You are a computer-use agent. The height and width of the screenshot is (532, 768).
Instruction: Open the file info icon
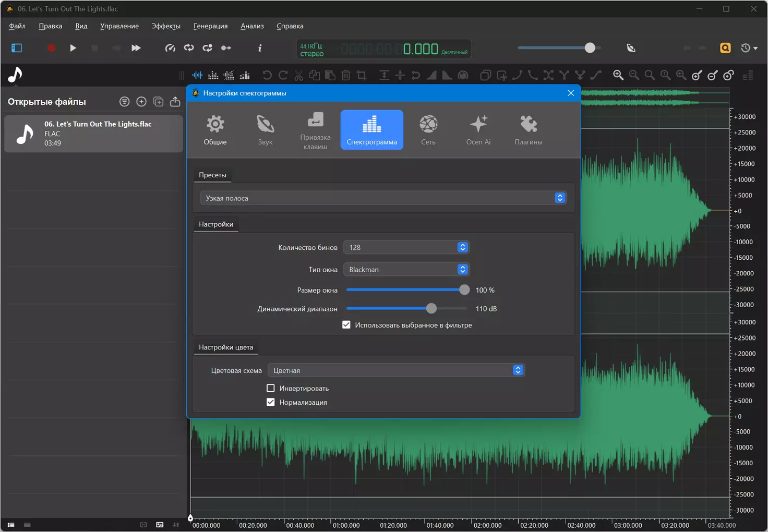tap(260, 48)
